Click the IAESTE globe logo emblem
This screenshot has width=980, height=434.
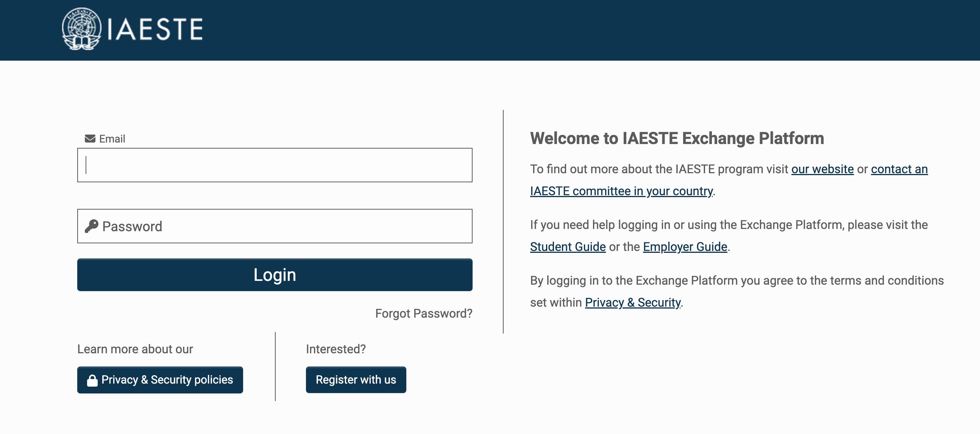82,29
